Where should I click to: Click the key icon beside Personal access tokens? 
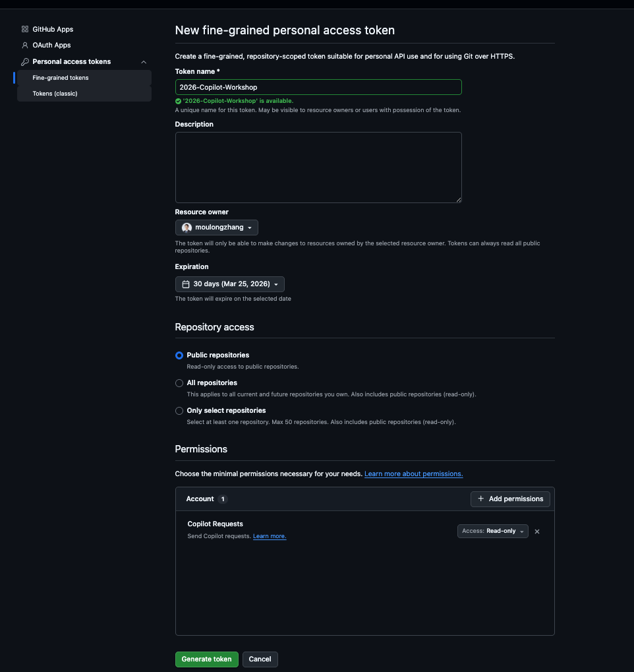coord(25,62)
